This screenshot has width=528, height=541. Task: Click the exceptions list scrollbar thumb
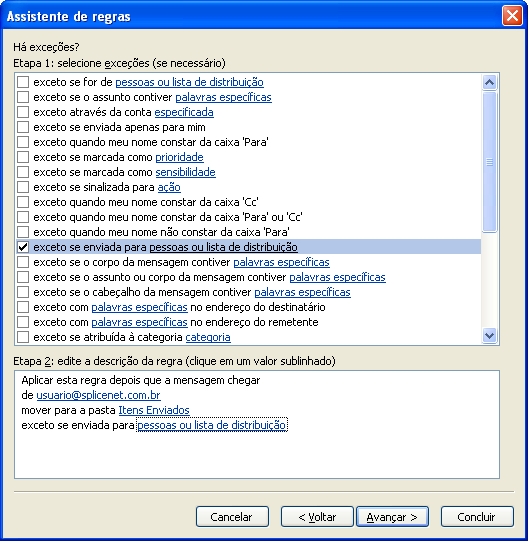coord(489,162)
